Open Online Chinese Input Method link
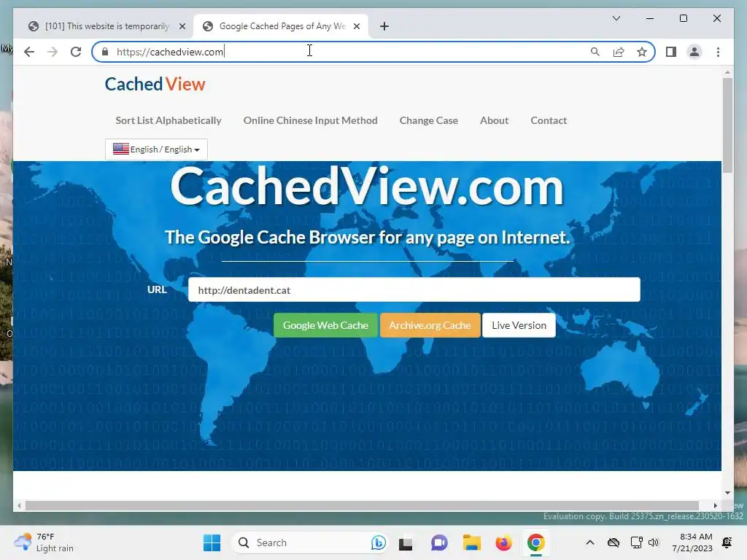 (311, 120)
